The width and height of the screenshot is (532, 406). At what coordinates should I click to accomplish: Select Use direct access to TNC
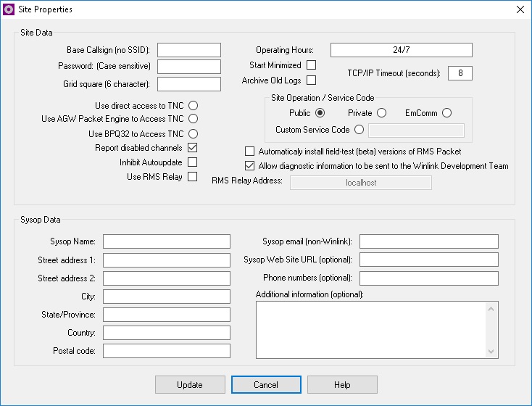tap(194, 106)
